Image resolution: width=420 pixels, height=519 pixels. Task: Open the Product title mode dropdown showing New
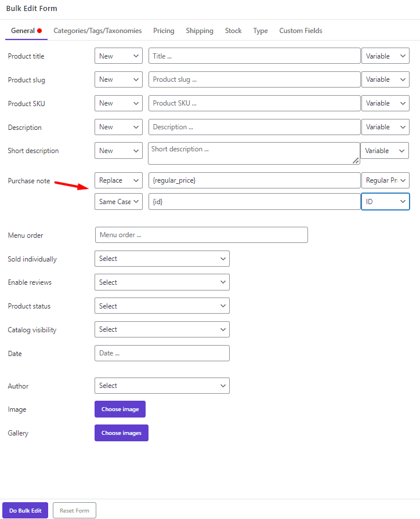(118, 56)
